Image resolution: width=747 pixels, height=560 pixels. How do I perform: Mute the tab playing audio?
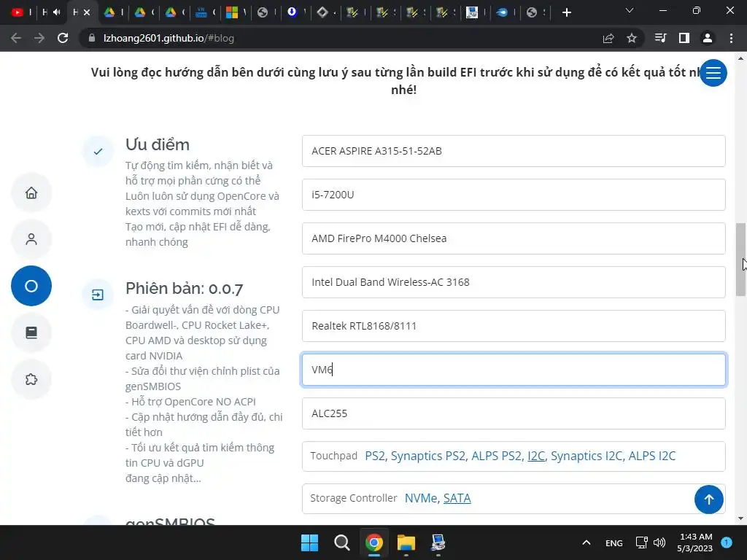[57, 12]
